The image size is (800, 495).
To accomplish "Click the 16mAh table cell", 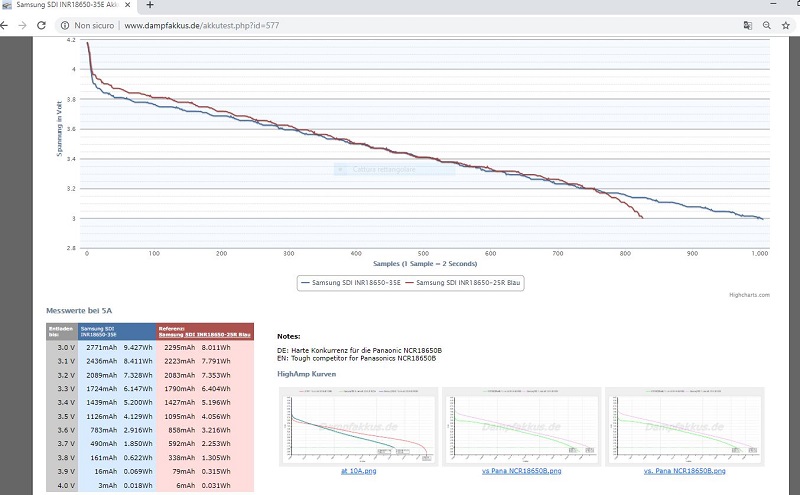I will tap(106, 472).
